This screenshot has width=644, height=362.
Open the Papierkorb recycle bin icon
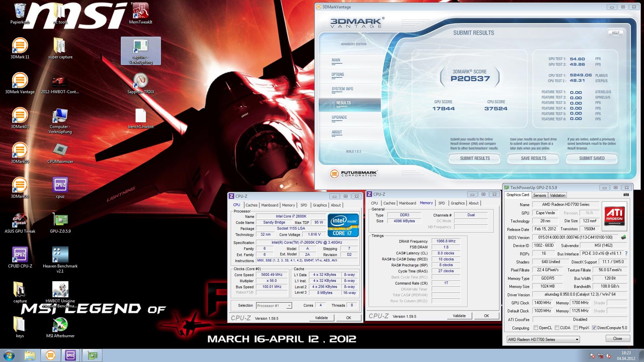tap(20, 13)
